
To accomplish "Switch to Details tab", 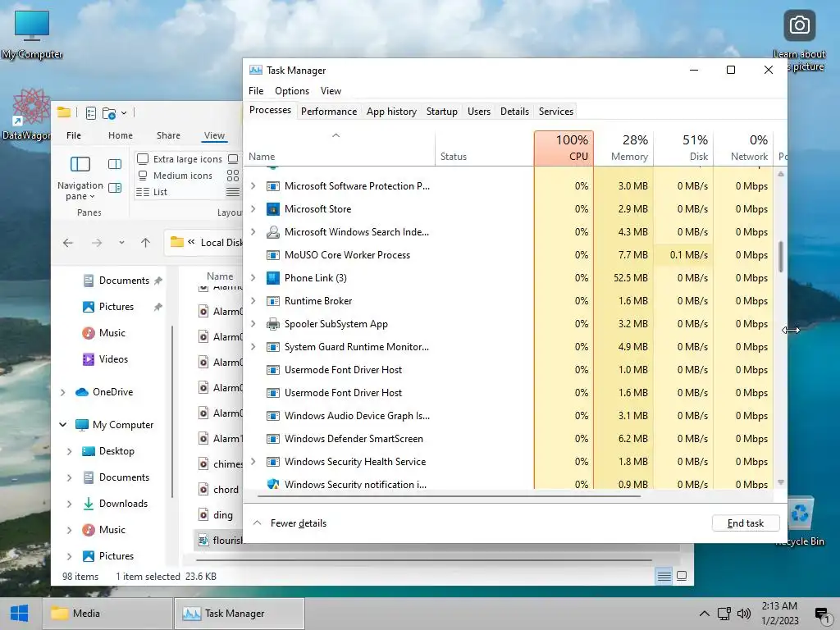I will tap(515, 112).
